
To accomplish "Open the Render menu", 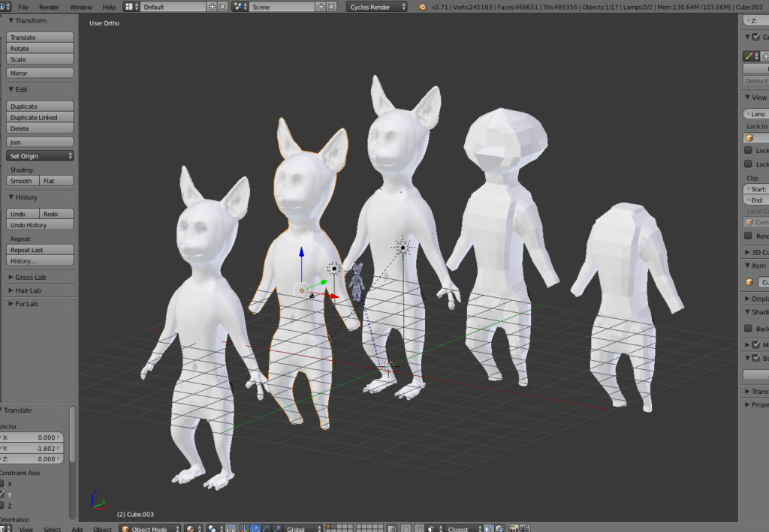I will point(49,7).
